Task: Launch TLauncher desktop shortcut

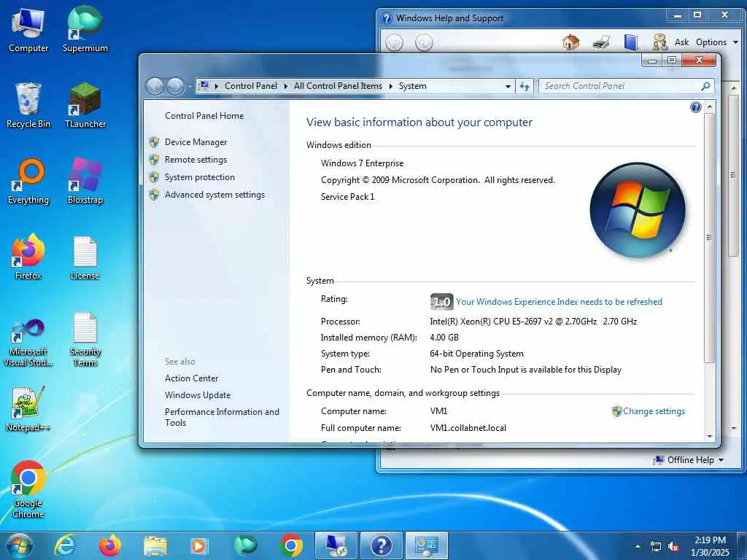Action: 85,106
